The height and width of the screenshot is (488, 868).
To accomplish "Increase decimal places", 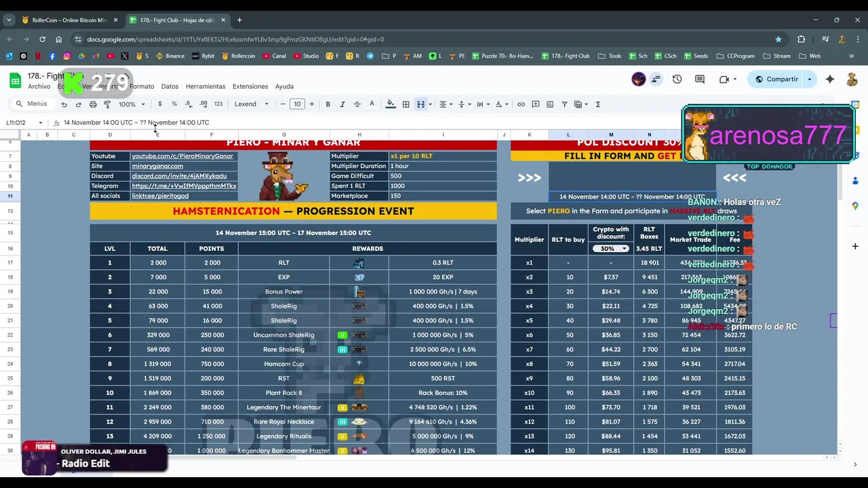I will pyautogui.click(x=203, y=104).
